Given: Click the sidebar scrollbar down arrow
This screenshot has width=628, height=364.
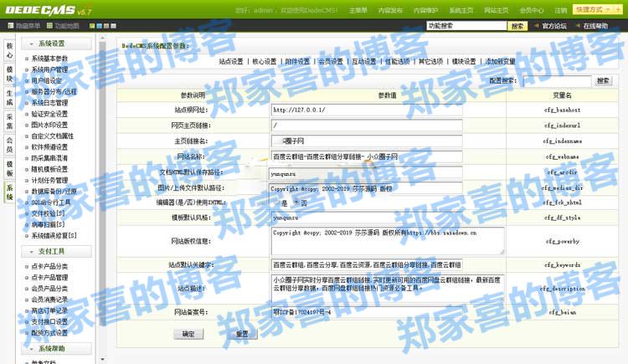Looking at the screenshot, I should [x=102, y=359].
